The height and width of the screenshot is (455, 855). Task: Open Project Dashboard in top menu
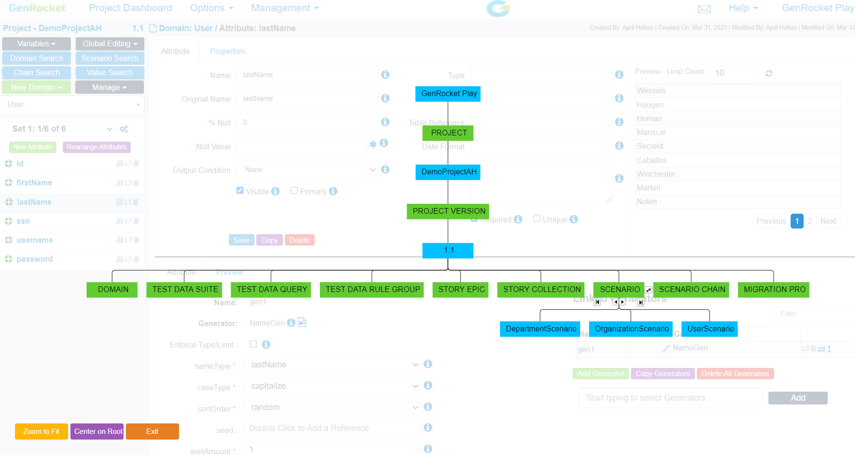tap(130, 8)
